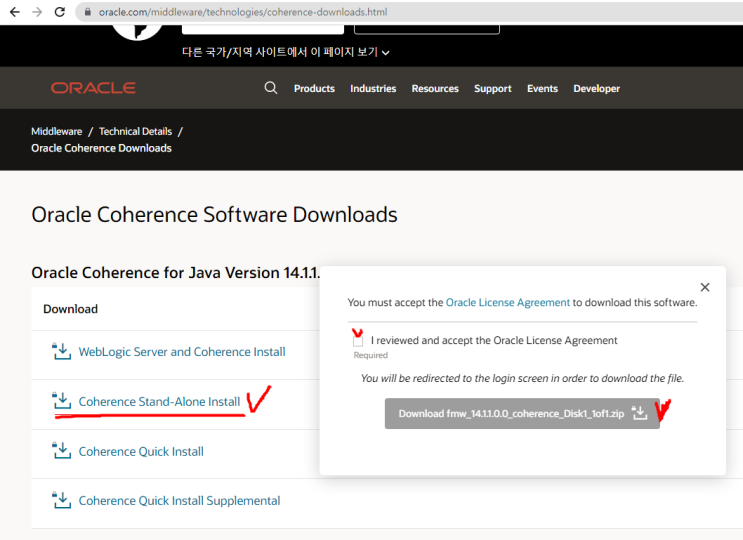Open the search magnifier icon
Viewport: 743px width, 540px height.
[x=271, y=88]
